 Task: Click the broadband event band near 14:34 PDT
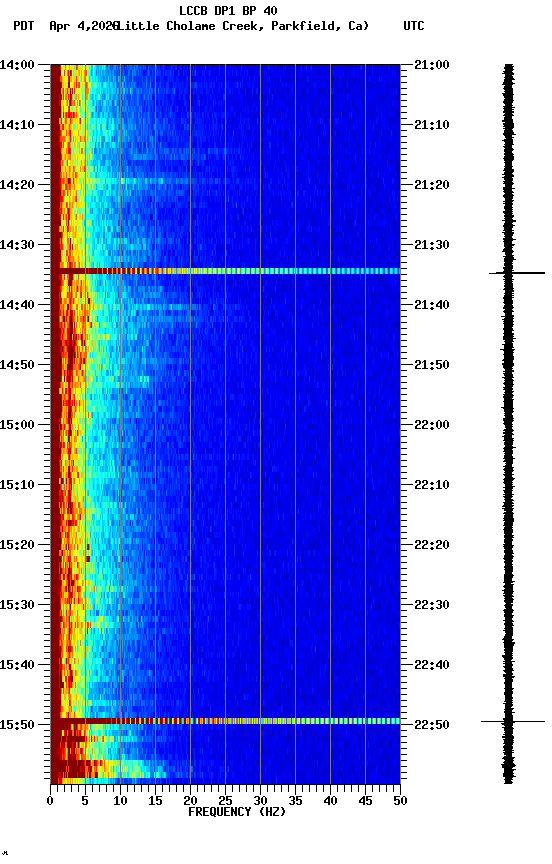(x=225, y=271)
